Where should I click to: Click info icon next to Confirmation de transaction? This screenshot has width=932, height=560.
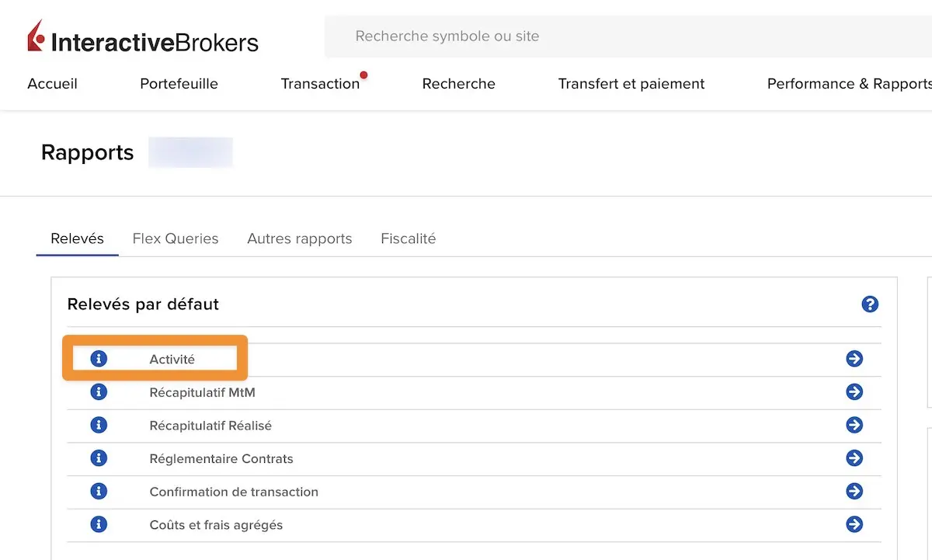pyautogui.click(x=99, y=492)
